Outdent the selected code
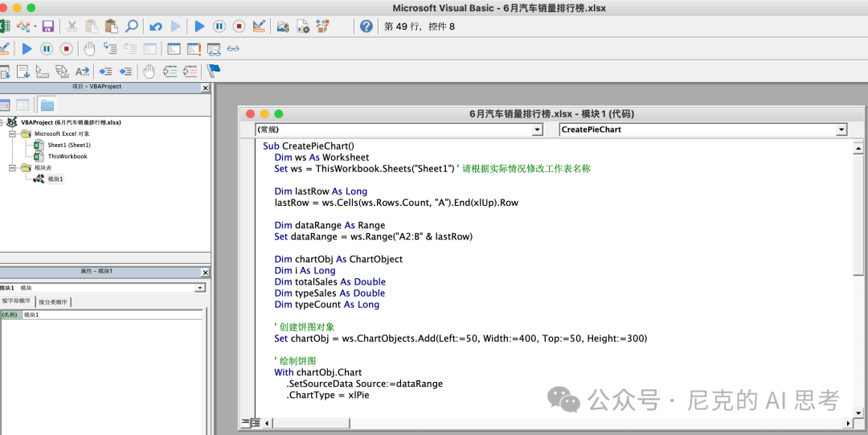Viewport: 868px width, 435px height. [125, 71]
